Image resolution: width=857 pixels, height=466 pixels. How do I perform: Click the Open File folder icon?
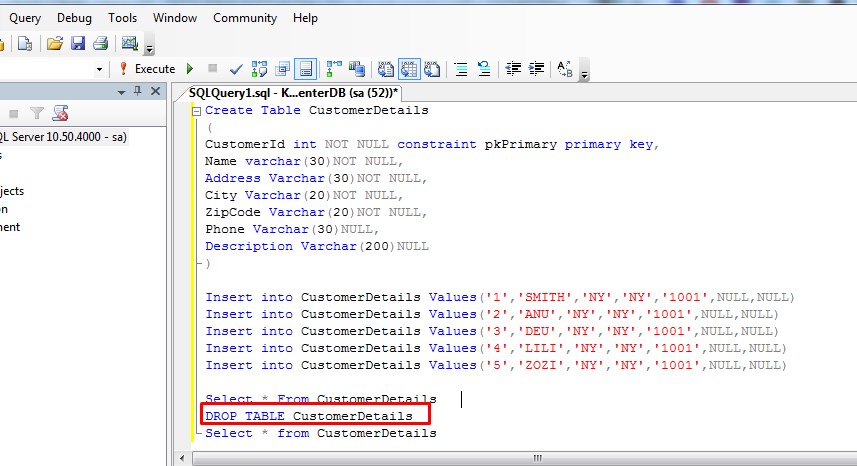[x=55, y=43]
